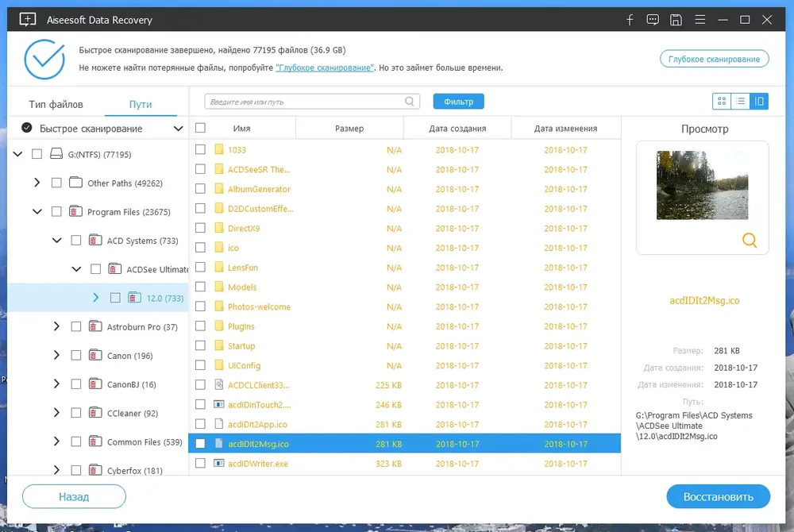Click the Фильтр button
The height and width of the screenshot is (532, 794).
(x=458, y=101)
